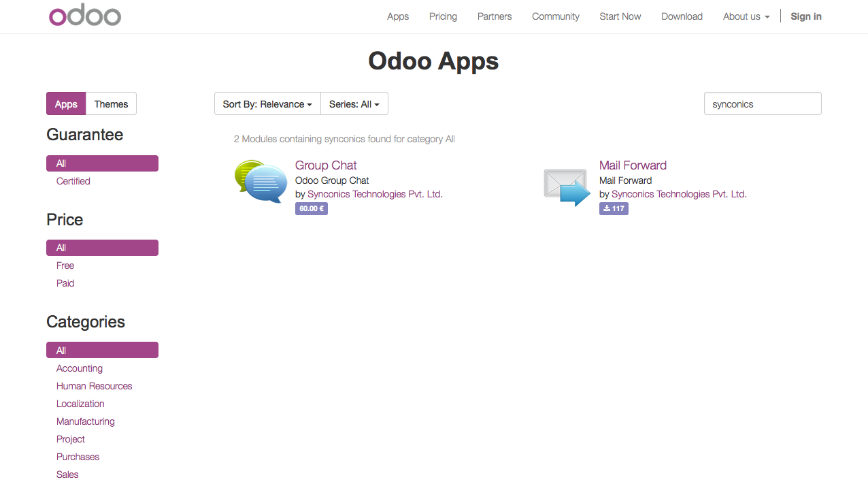Click the synconics search field

(x=763, y=104)
